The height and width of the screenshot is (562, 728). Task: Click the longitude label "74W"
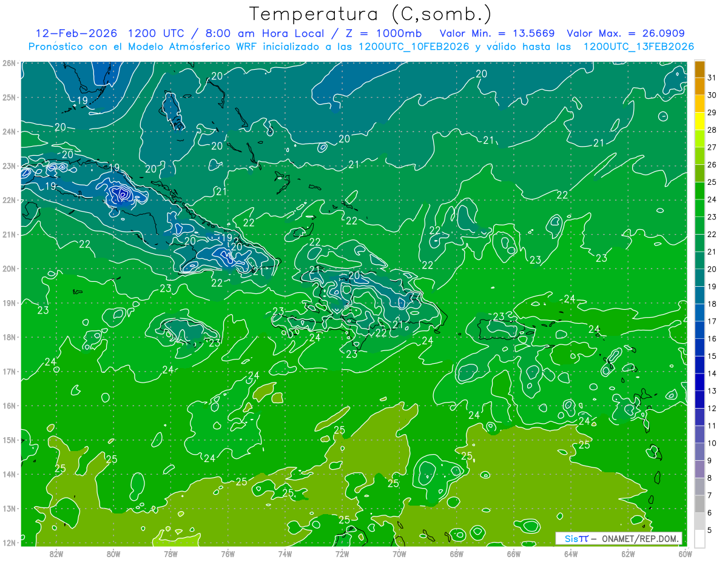[x=285, y=554]
